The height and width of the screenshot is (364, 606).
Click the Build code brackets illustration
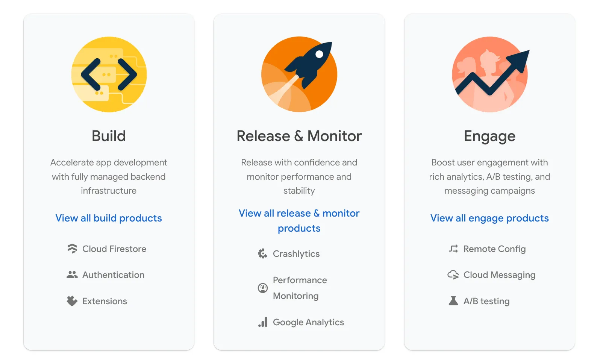click(109, 74)
